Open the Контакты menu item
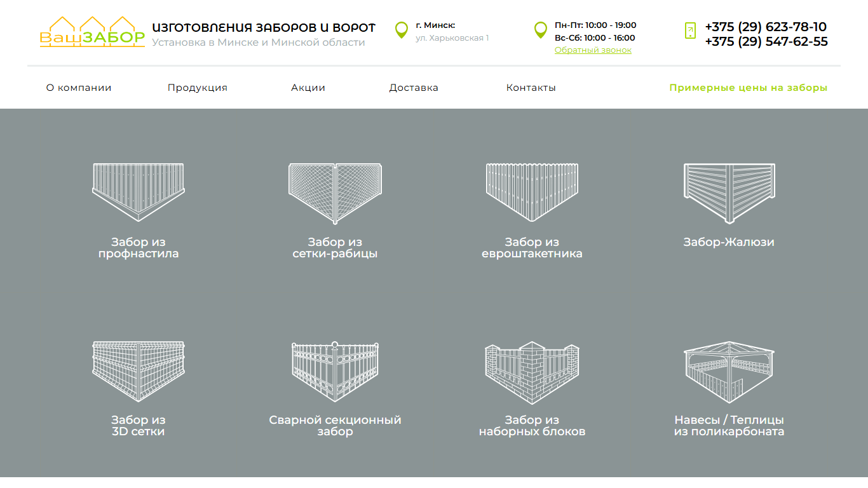Image resolution: width=868 pixels, height=488 pixels. pyautogui.click(x=531, y=88)
